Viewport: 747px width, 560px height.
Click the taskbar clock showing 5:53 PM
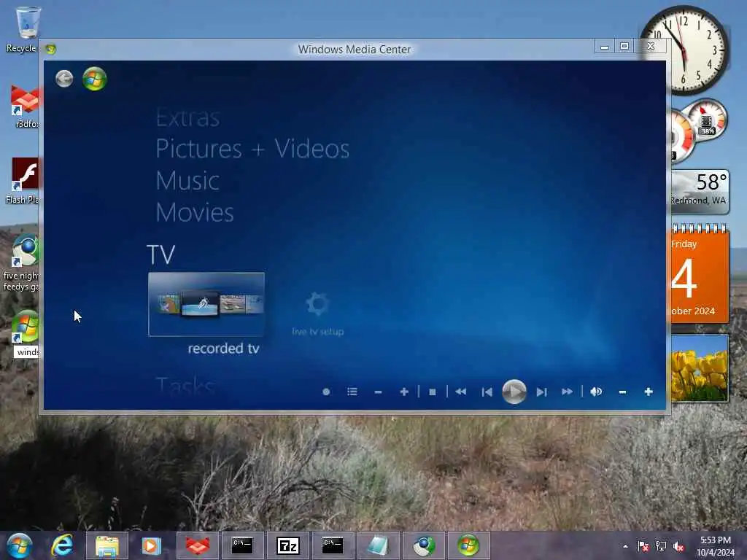coord(716,546)
